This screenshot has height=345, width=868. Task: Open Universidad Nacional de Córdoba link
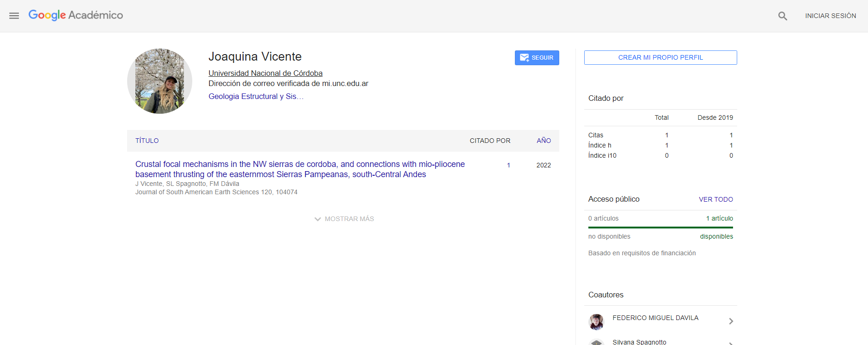265,73
